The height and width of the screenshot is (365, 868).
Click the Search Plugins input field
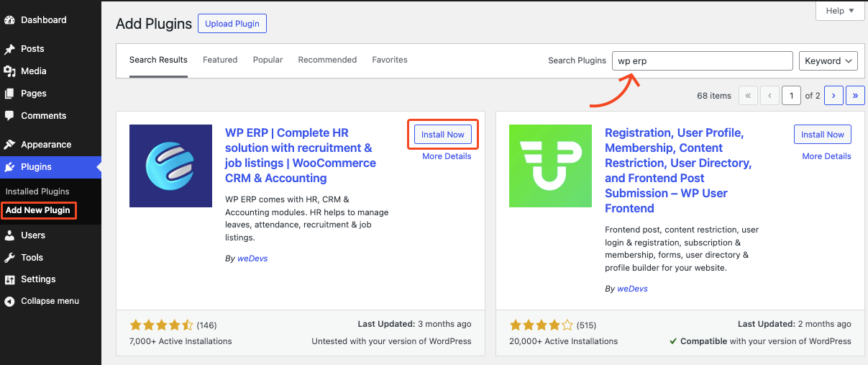703,61
